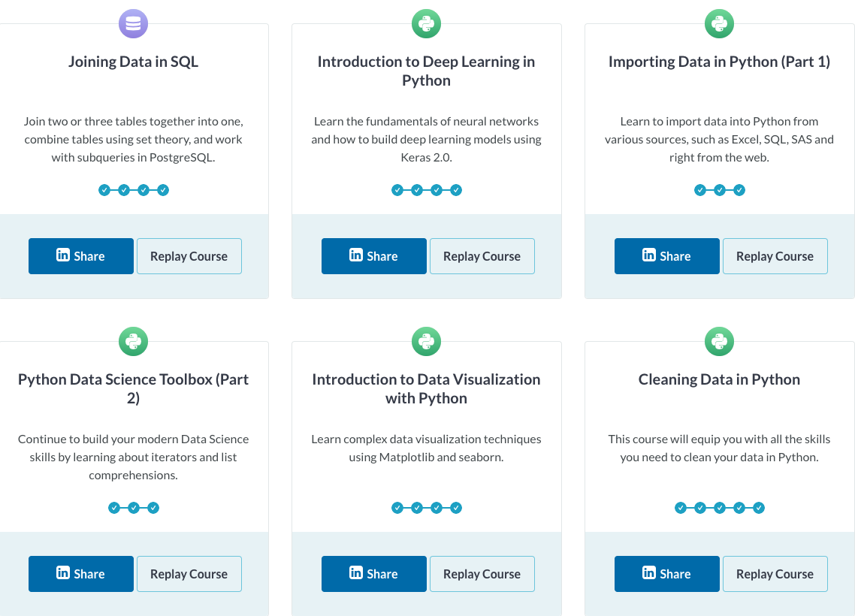The image size is (855, 616).
Task: Replay the Cleaning Data in Python course
Action: point(775,573)
